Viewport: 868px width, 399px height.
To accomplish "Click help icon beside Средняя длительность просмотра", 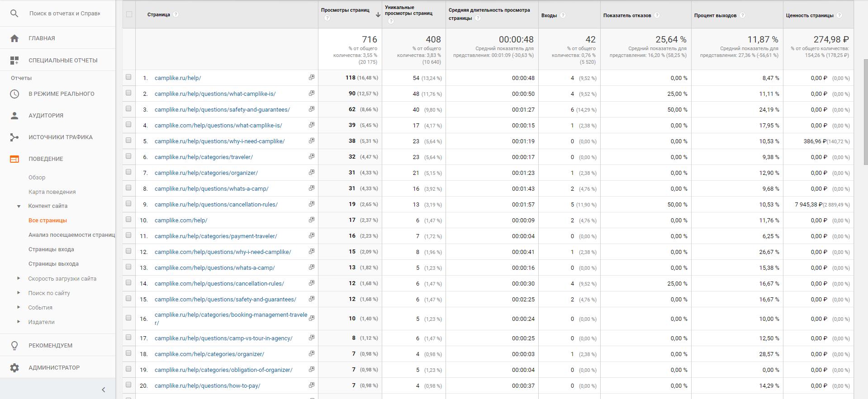I will pyautogui.click(x=478, y=18).
